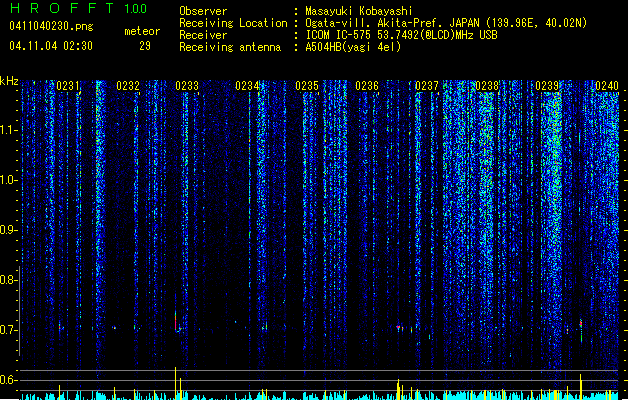Click the 0240 time marker

point(607,86)
